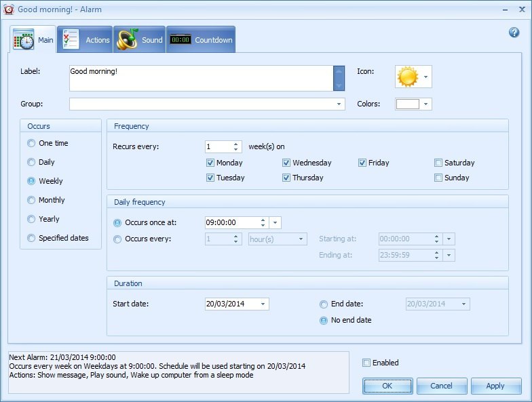Uncheck the Wednesday checkbox
The image size is (532, 402).
(286, 163)
